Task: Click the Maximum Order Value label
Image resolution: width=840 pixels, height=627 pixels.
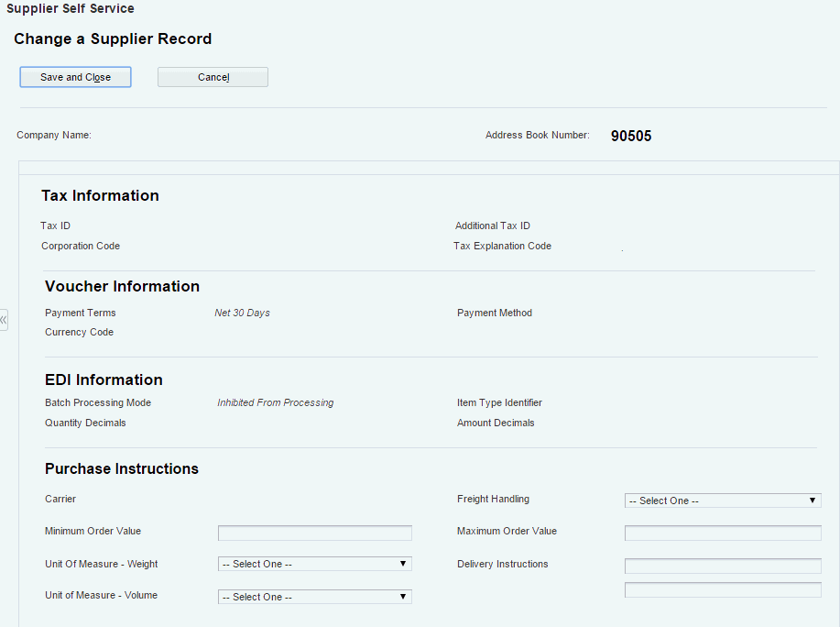Action: [507, 531]
